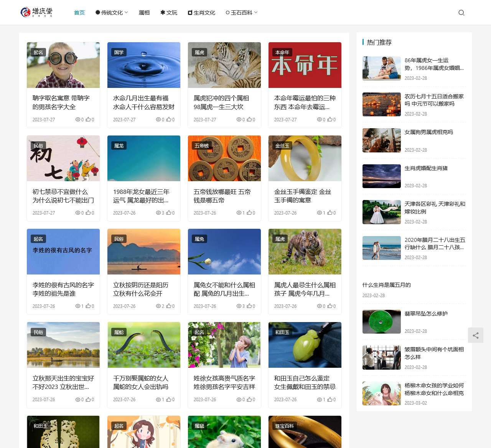The image size is (491, 448).
Task: Click the sidebar floating lanterns thumbnail
Action: pos(382,104)
